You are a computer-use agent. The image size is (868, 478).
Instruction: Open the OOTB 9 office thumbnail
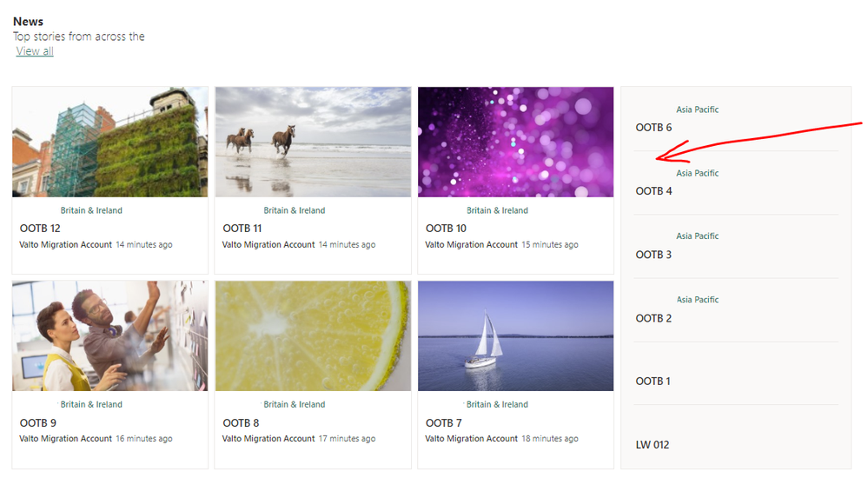[x=110, y=335]
